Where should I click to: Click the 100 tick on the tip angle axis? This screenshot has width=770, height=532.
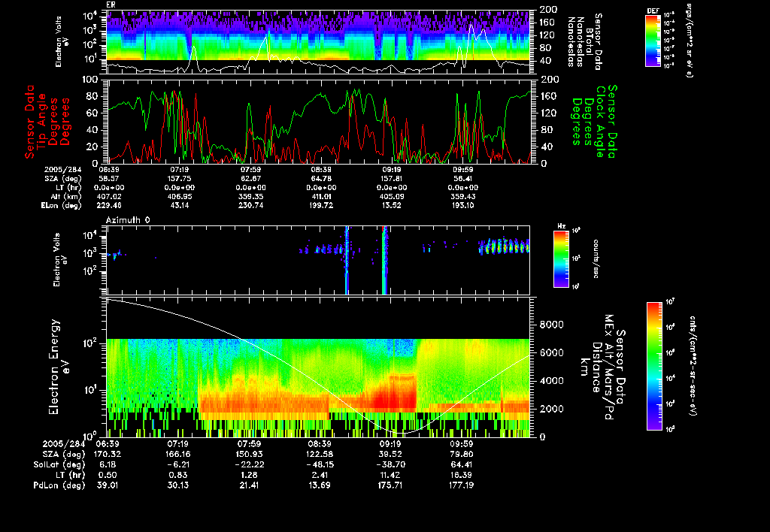click(91, 80)
